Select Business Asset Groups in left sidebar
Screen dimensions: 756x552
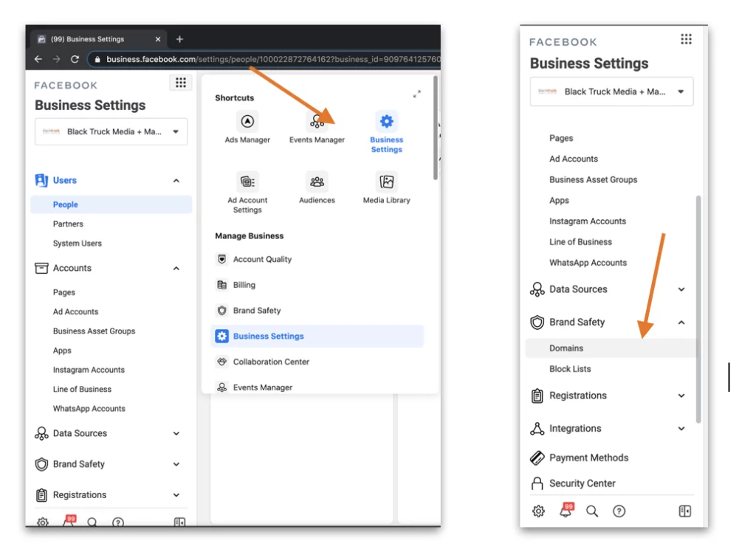click(x=94, y=331)
